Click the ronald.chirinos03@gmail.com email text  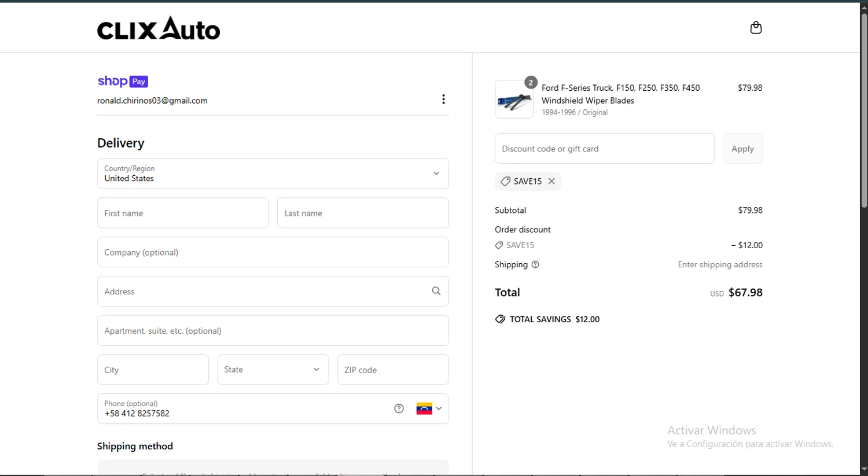point(152,101)
